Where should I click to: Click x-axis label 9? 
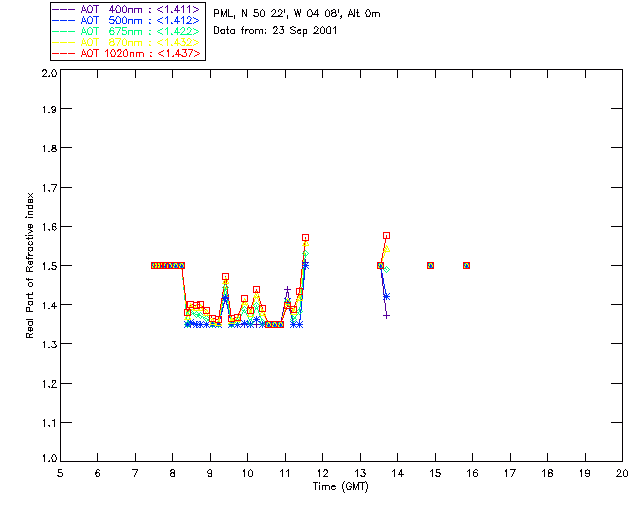coord(210,473)
